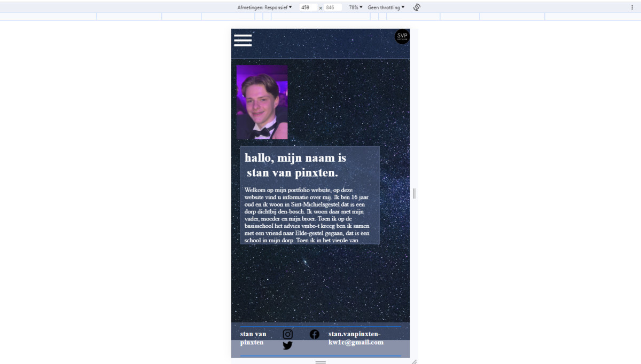The height and width of the screenshot is (364, 641).
Task: Click the SVP logo circle
Action: (402, 37)
